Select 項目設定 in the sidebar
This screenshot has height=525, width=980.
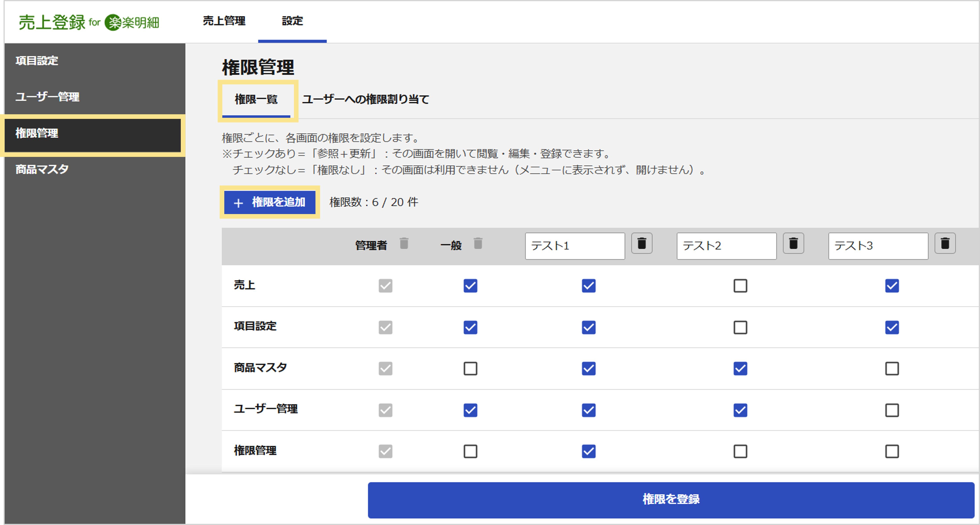[x=95, y=60]
